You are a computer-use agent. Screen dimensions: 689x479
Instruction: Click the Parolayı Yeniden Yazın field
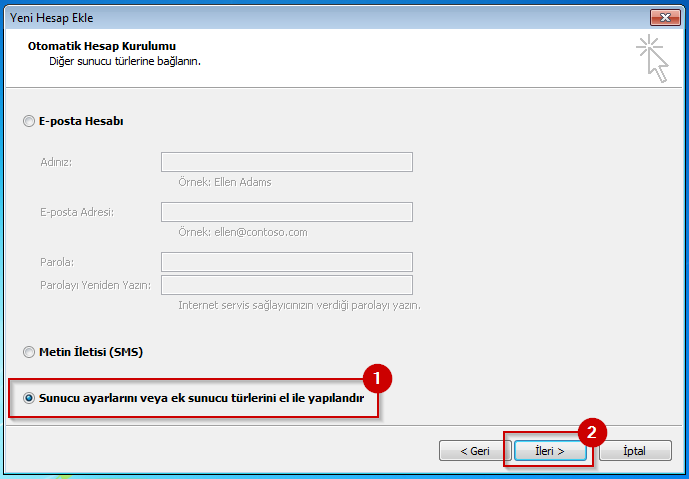point(286,285)
